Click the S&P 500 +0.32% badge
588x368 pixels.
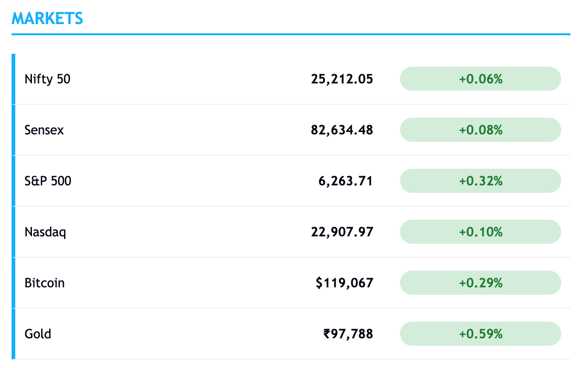click(481, 181)
